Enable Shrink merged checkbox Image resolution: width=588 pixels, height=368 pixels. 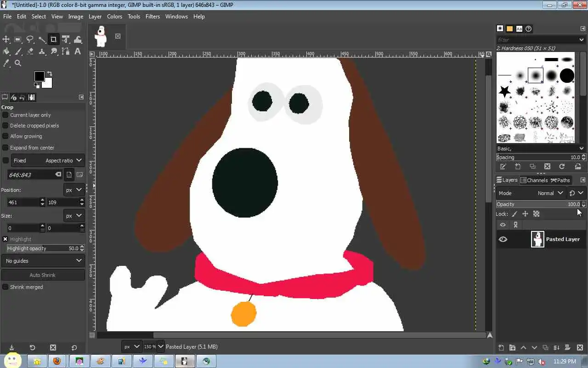coord(6,287)
